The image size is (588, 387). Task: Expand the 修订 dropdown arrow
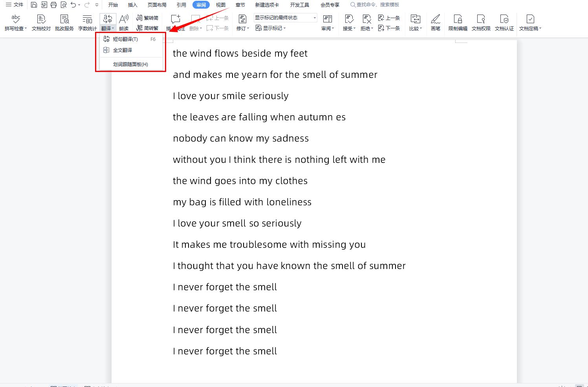[248, 28]
